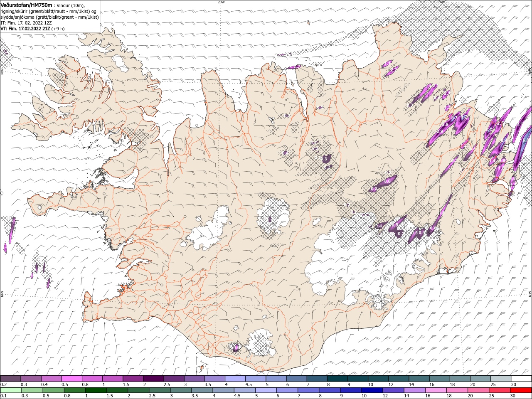The image size is (532, 399).
Task: Click the 'slydda/snjókoma (grátt/bleikt/grænt - mm/1klst)' line
Action: coord(49,17)
